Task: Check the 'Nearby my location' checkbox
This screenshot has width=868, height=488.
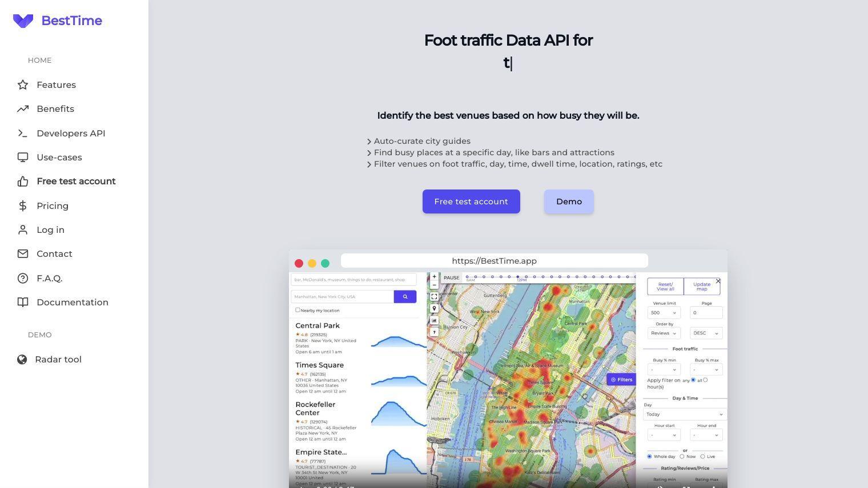Action: 298,310
